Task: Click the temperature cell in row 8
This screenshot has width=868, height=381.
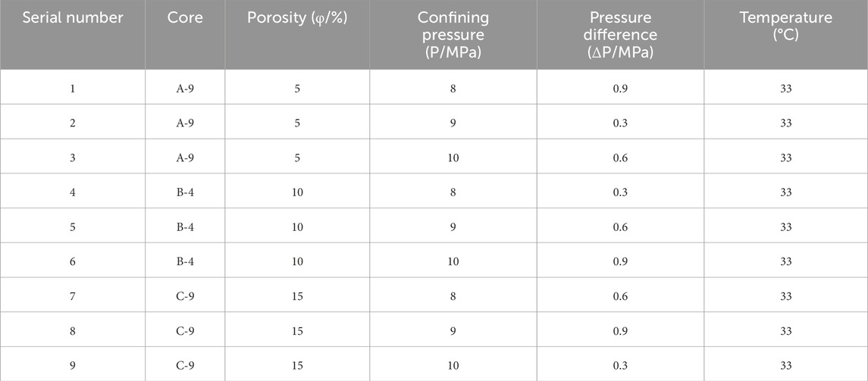Action: pyautogui.click(x=785, y=330)
